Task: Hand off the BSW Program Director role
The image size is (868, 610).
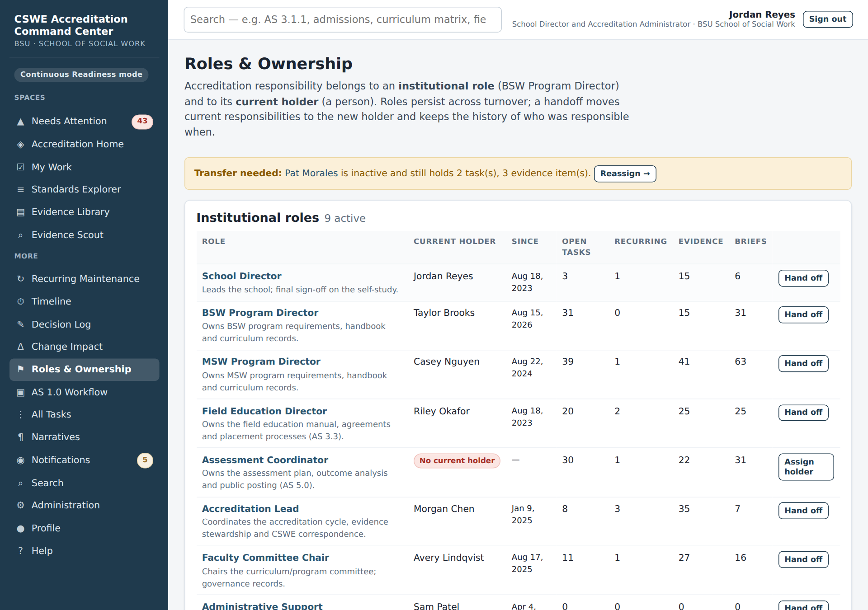Action: coord(803,314)
